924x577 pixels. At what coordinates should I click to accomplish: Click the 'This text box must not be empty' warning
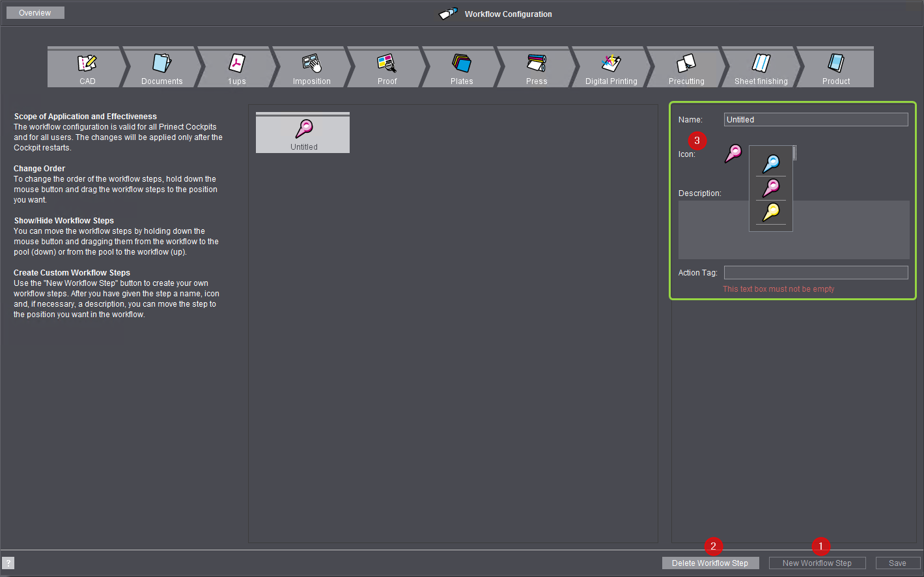tap(778, 289)
